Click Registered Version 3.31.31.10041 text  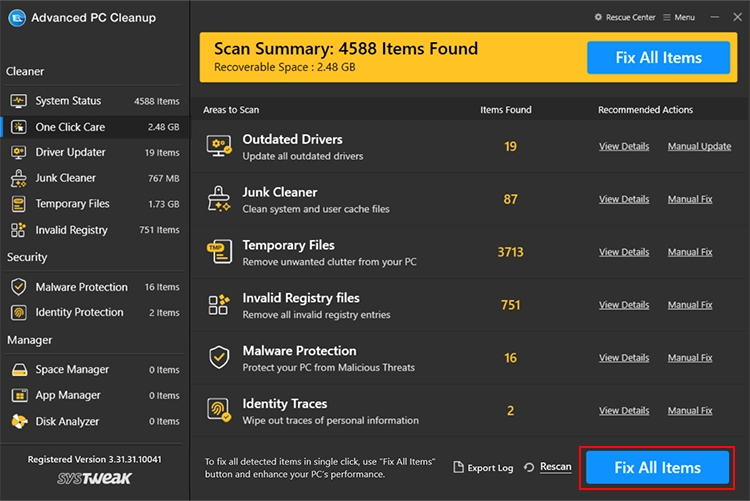click(94, 459)
